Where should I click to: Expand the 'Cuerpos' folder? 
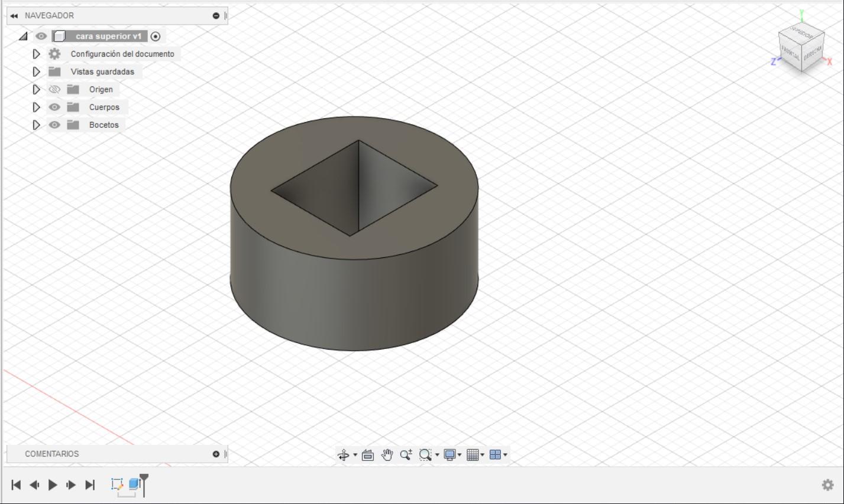tap(36, 108)
